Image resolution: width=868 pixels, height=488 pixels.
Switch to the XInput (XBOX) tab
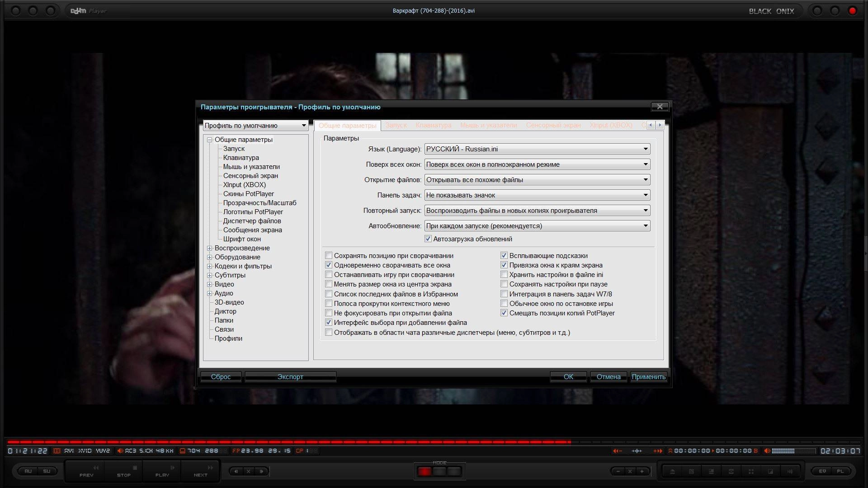tap(611, 125)
